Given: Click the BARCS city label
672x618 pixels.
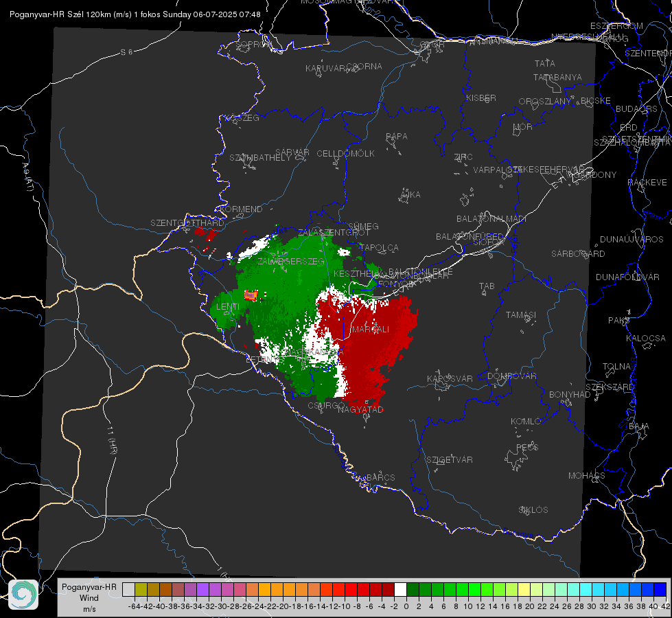Looking at the screenshot, I should pyautogui.click(x=380, y=477).
